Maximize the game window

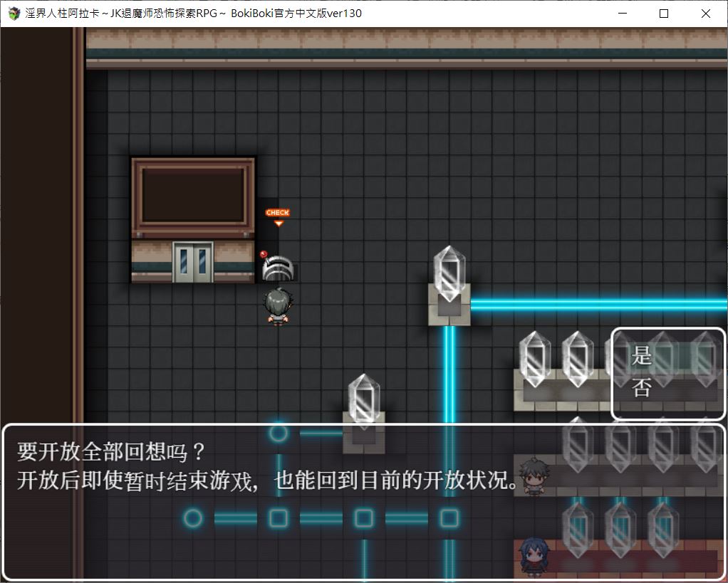pyautogui.click(x=664, y=13)
